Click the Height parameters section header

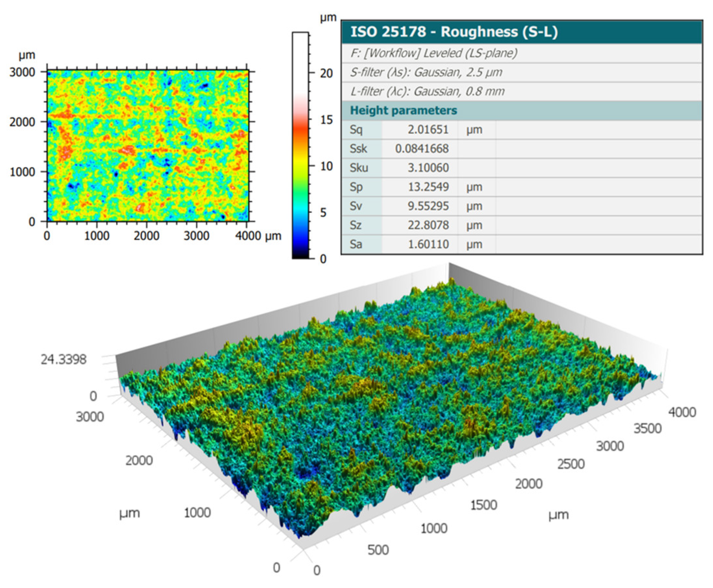(x=403, y=111)
